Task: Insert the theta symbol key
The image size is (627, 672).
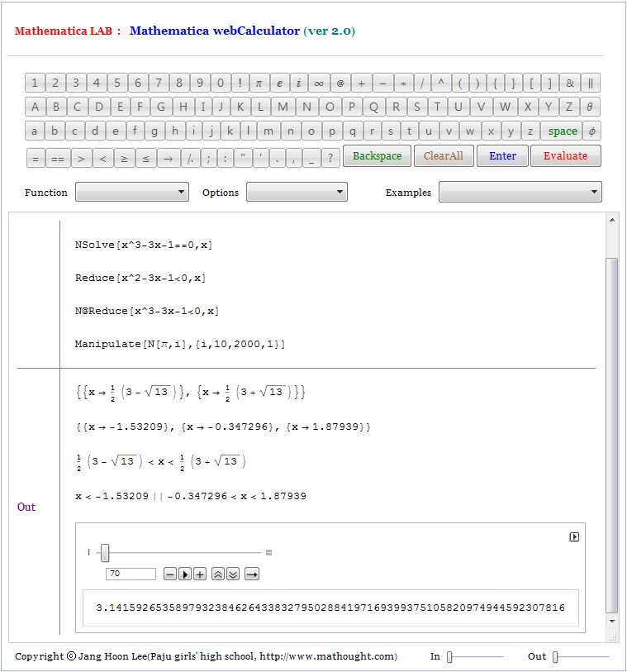Action: pyautogui.click(x=590, y=107)
